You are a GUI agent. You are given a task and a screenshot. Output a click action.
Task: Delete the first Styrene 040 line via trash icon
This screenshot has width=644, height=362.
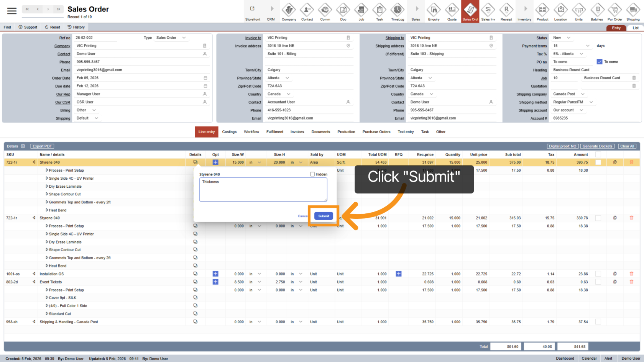pyautogui.click(x=631, y=162)
